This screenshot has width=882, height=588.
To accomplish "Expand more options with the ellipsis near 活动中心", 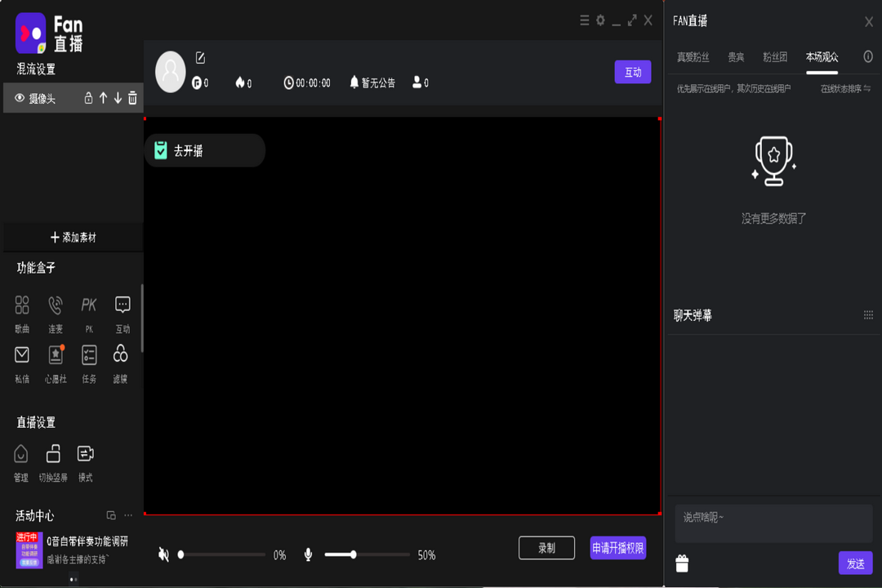I will 127,515.
